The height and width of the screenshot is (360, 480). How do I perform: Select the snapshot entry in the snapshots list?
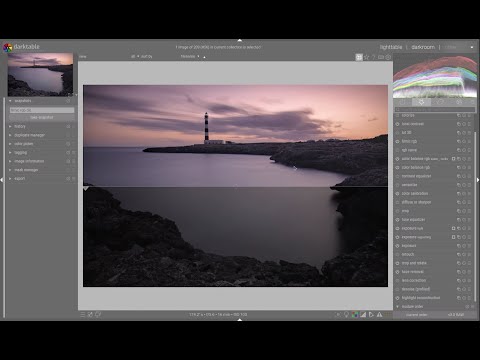[42, 110]
